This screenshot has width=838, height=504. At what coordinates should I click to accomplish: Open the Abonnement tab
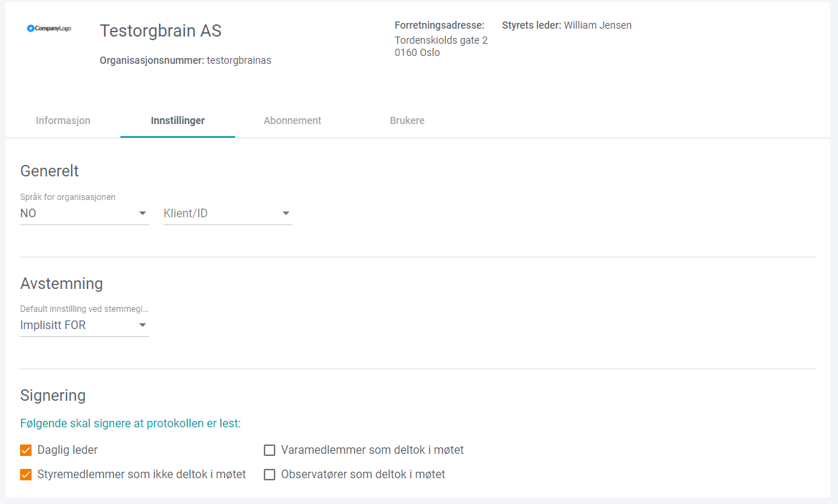[x=292, y=120]
